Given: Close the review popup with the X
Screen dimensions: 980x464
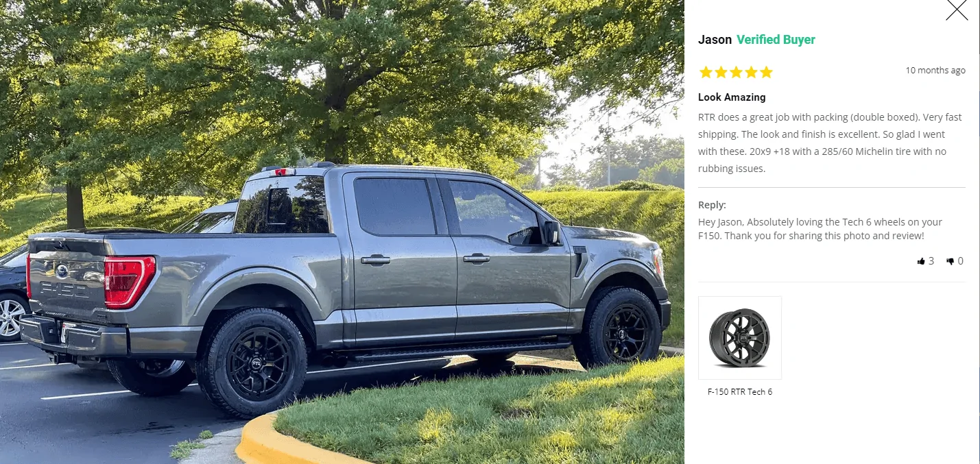Looking at the screenshot, I should (x=957, y=10).
